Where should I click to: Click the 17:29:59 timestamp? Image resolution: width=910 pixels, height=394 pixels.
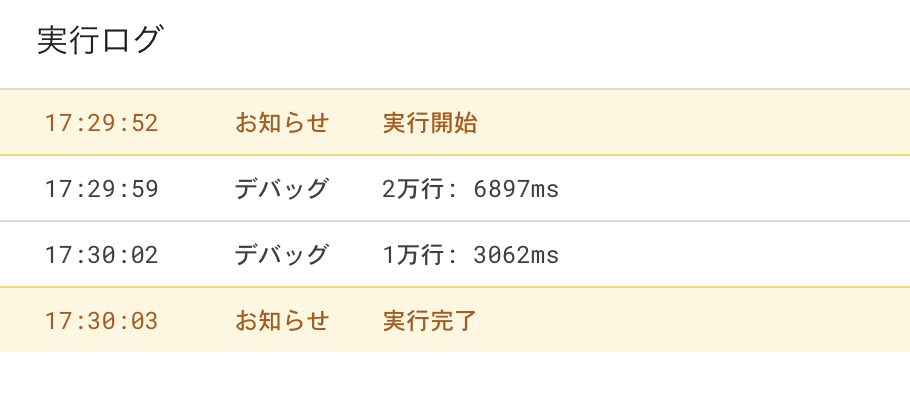coord(102,189)
